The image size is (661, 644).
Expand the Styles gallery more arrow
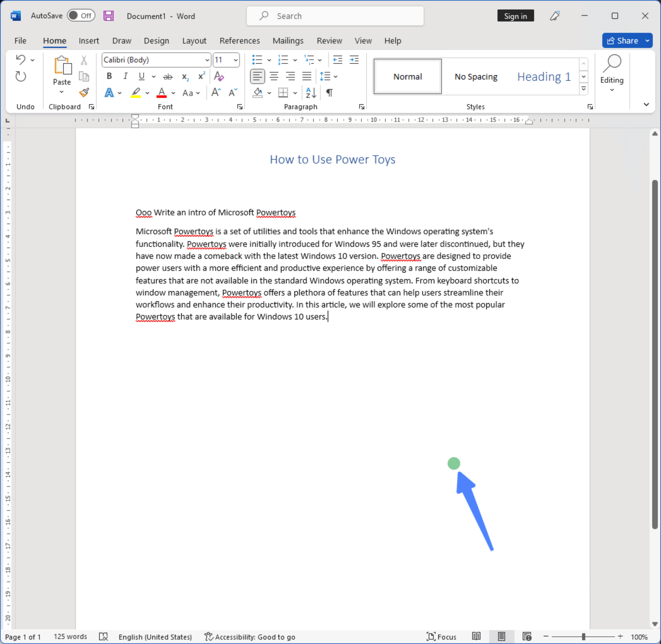click(x=584, y=89)
